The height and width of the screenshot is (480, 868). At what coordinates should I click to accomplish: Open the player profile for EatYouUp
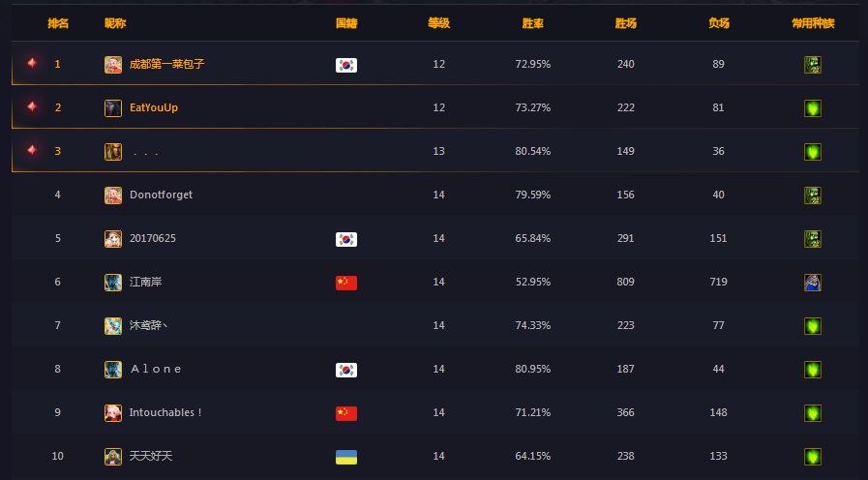point(153,108)
